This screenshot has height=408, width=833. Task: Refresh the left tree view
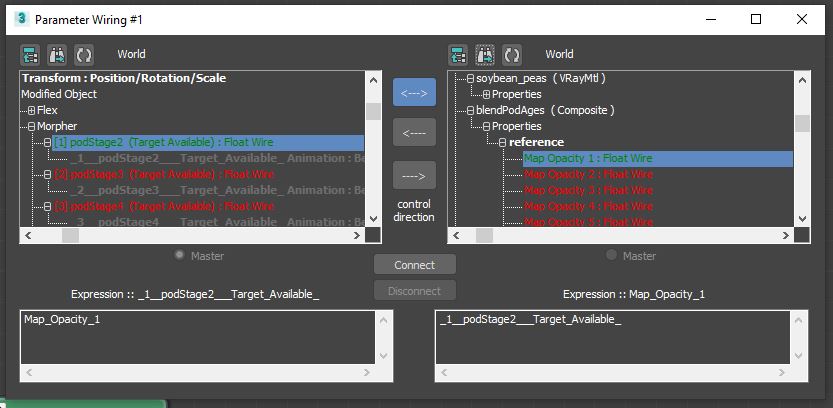84,55
